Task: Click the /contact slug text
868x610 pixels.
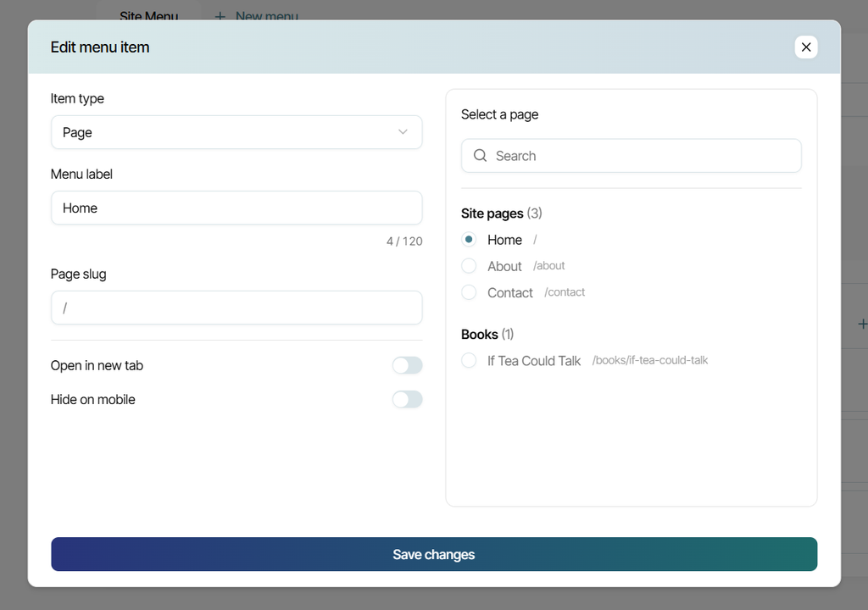Action: click(x=564, y=292)
